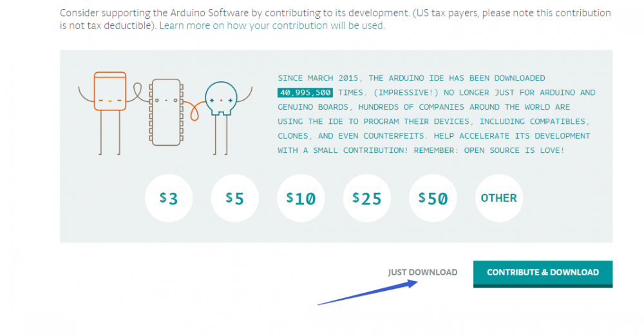Choose the $5 donation circle

coord(235,199)
